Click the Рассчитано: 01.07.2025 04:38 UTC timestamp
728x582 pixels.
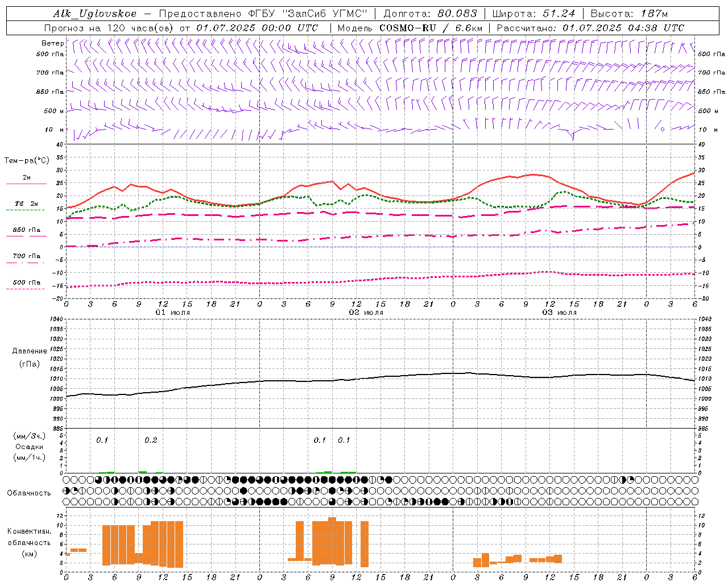[591, 28]
